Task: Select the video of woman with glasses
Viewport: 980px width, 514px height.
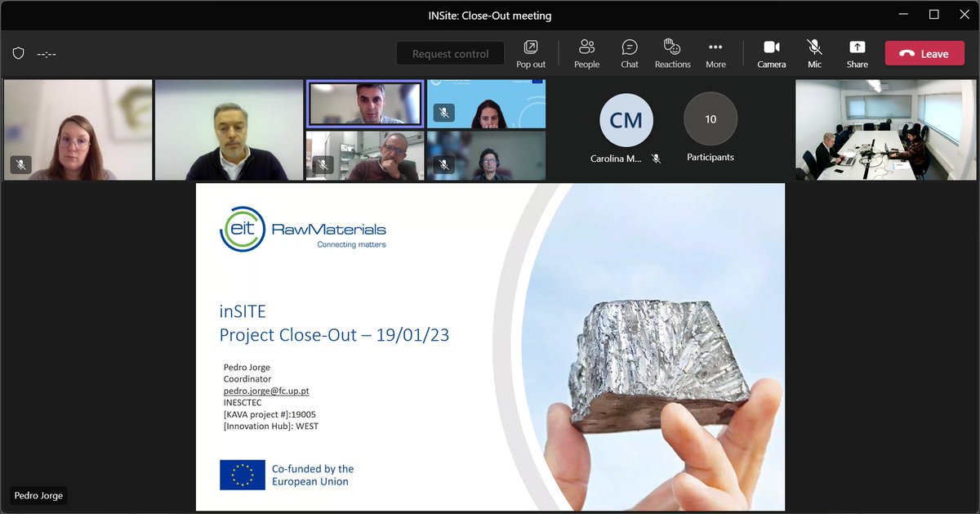Action: [78, 129]
